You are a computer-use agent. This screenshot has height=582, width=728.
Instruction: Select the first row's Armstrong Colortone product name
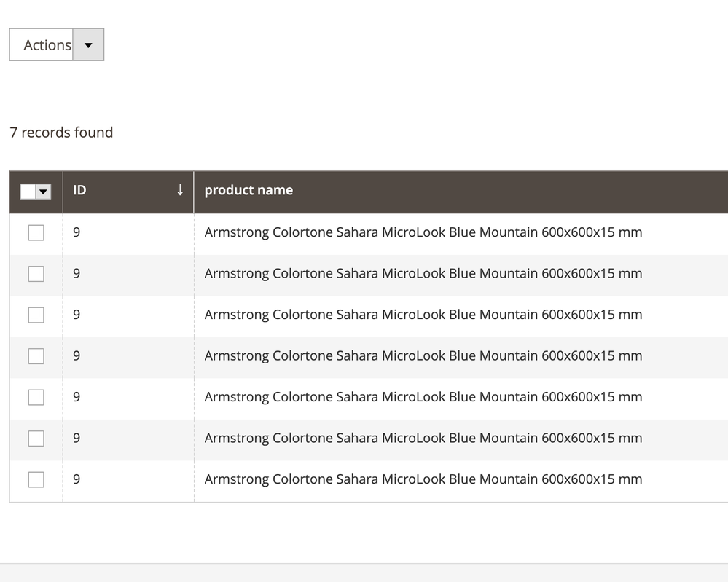[x=423, y=232]
